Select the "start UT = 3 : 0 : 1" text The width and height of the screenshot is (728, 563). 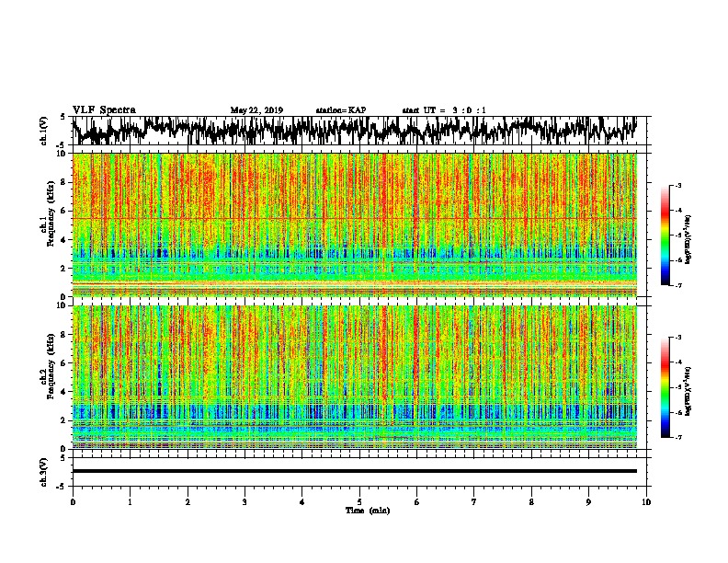click(444, 110)
